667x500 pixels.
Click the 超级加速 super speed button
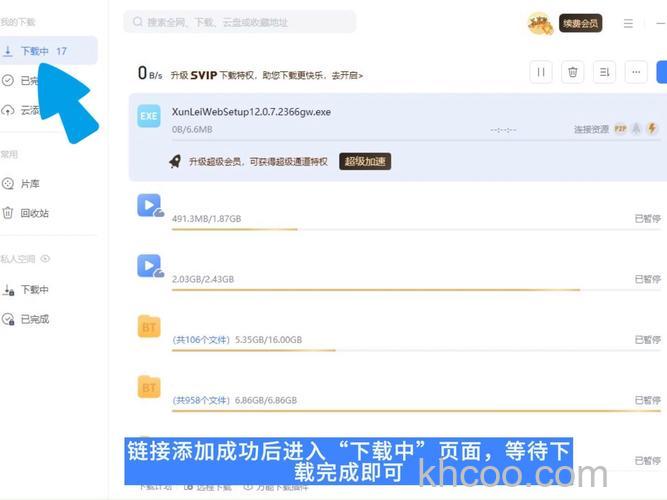pos(365,161)
